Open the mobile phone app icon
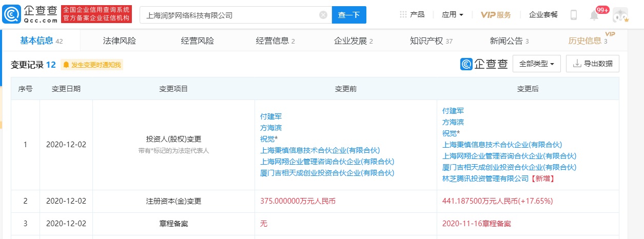Image resolution: width=644 pixels, height=239 pixels. [574, 15]
